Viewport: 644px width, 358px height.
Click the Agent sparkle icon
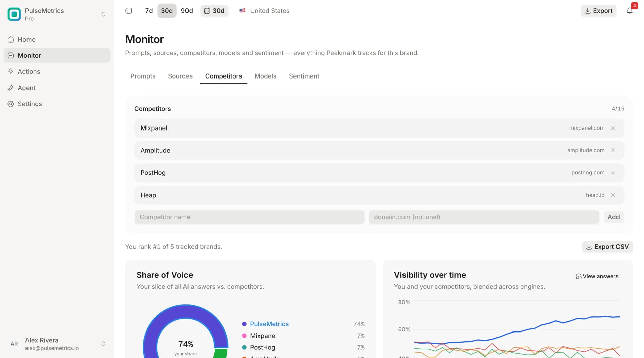click(11, 88)
